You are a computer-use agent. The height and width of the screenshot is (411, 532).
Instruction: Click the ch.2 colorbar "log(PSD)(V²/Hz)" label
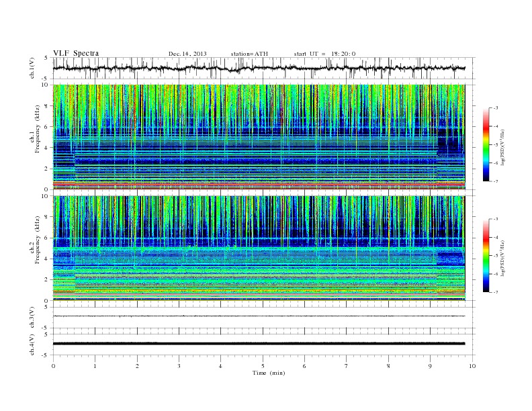[x=502, y=258]
